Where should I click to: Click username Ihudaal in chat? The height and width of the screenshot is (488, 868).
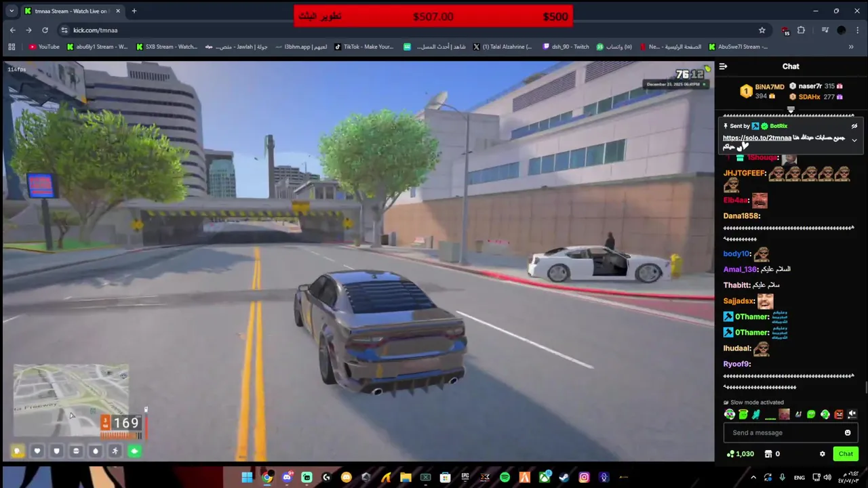click(x=737, y=348)
